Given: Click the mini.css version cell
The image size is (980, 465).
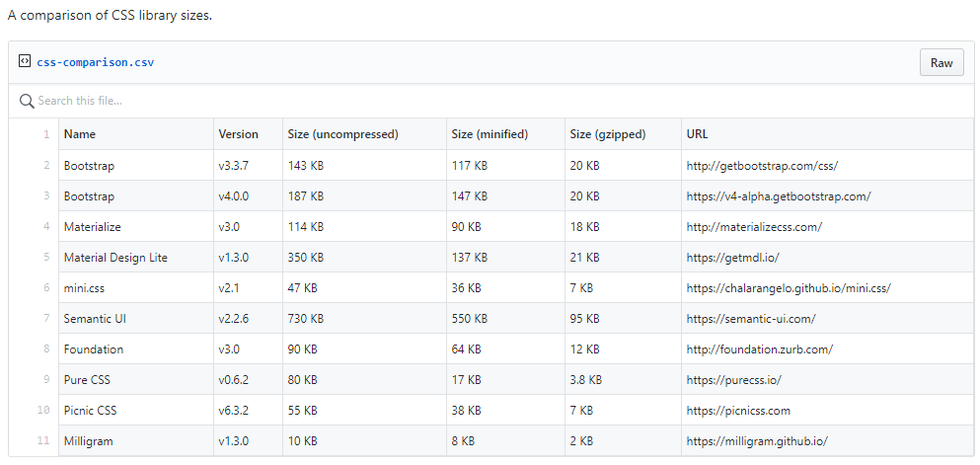Looking at the screenshot, I should click(x=230, y=288).
